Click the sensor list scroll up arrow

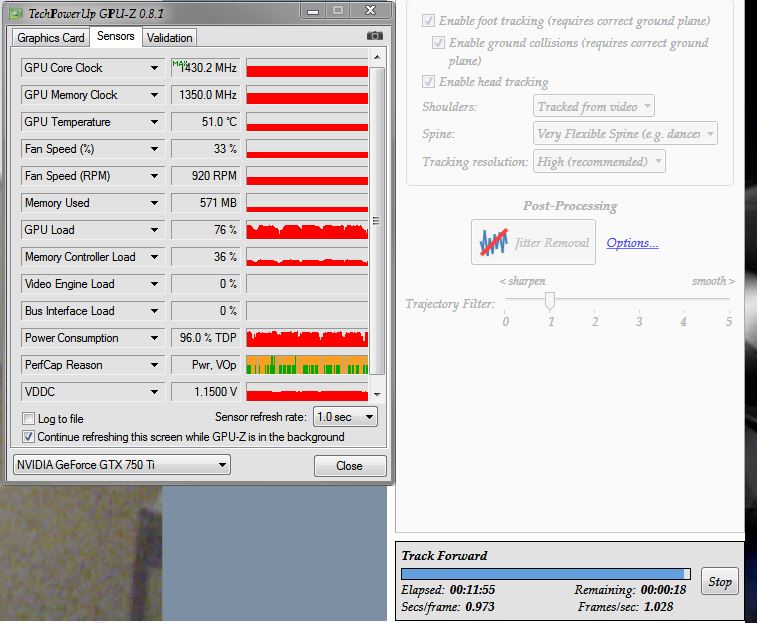pos(377,57)
